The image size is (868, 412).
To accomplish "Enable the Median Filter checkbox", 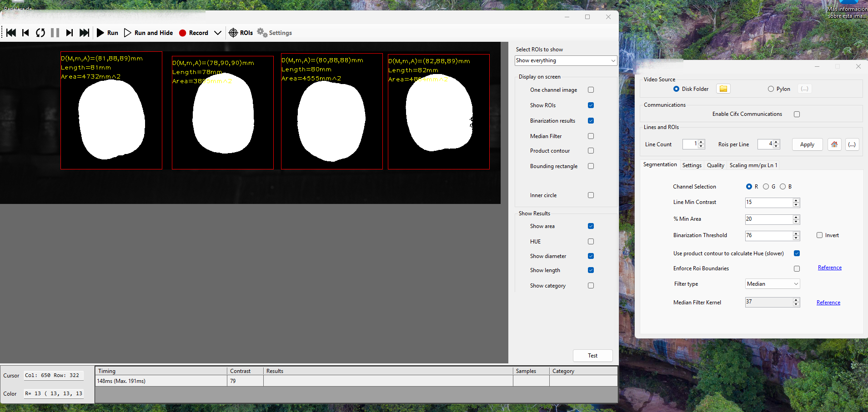I will [x=591, y=136].
